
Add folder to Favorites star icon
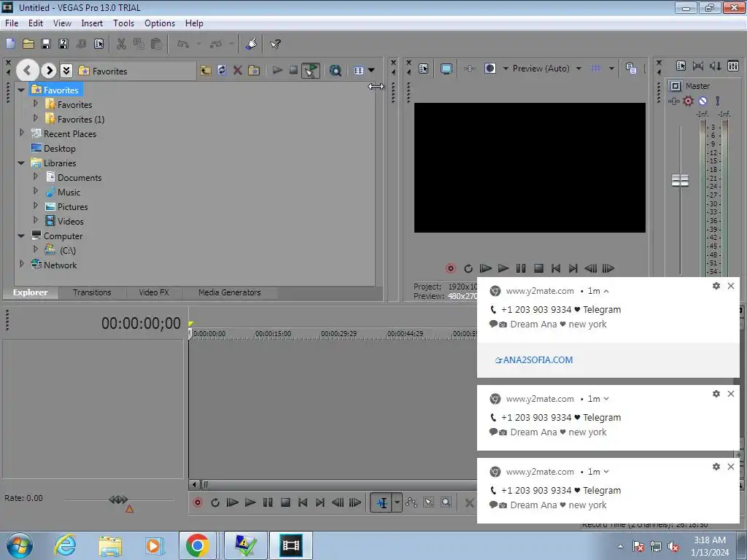[254, 71]
